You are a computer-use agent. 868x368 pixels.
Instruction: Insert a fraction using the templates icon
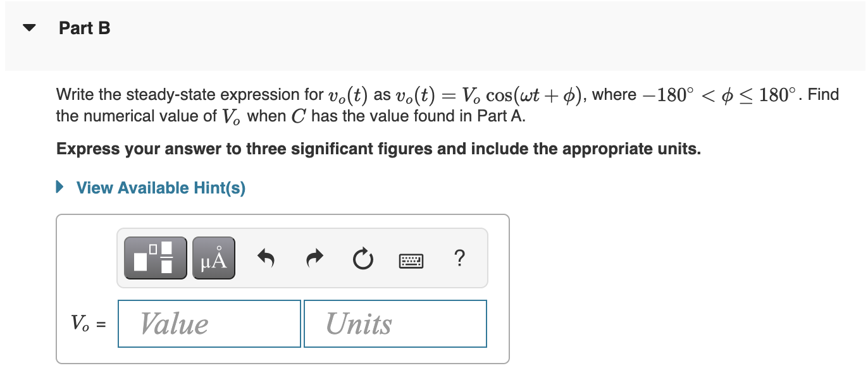154,257
